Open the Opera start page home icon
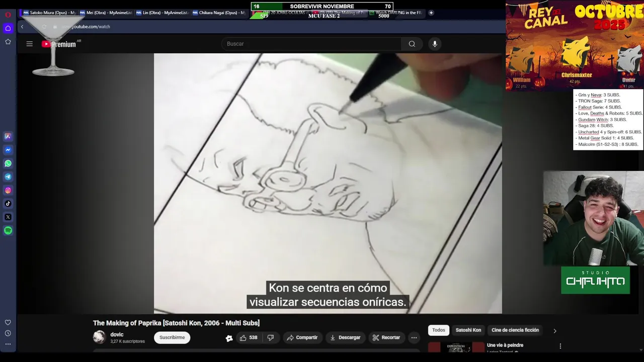 [x=8, y=28]
